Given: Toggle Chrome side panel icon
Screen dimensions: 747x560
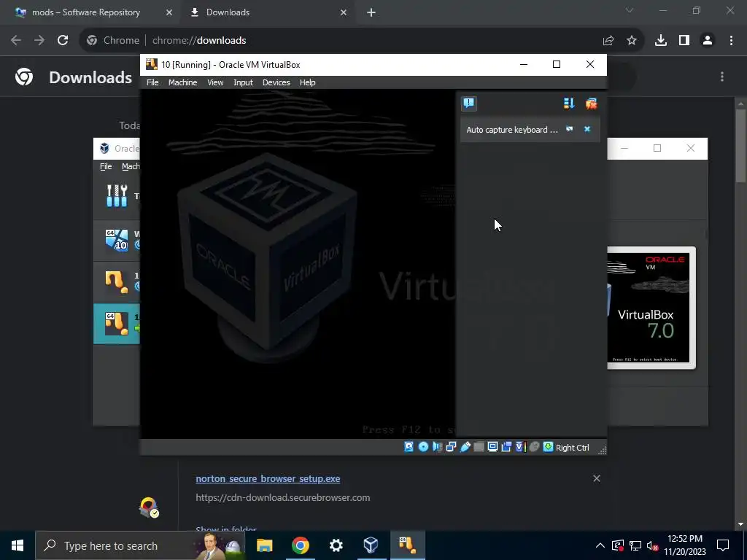Looking at the screenshot, I should (x=684, y=41).
